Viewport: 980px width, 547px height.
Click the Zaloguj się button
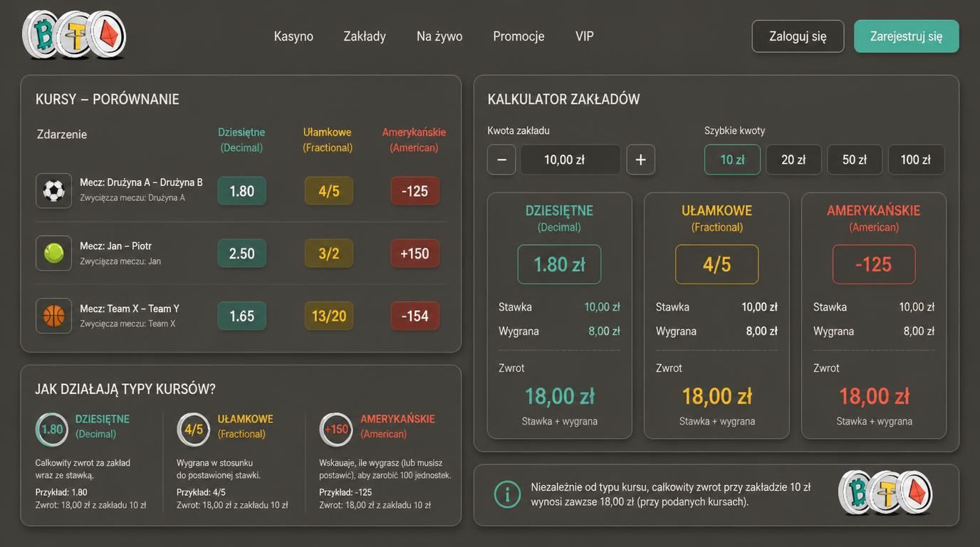798,36
